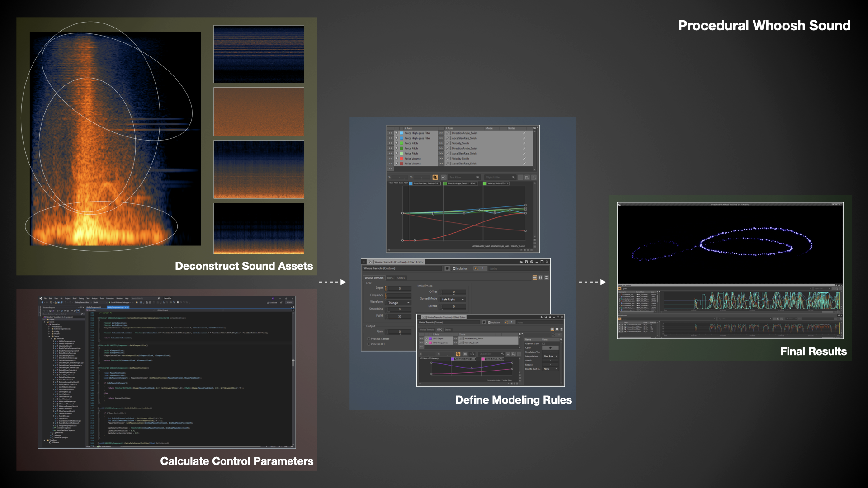Click the save icon in front Effect Editor title bar
The width and height of the screenshot is (868, 488).
(546, 317)
